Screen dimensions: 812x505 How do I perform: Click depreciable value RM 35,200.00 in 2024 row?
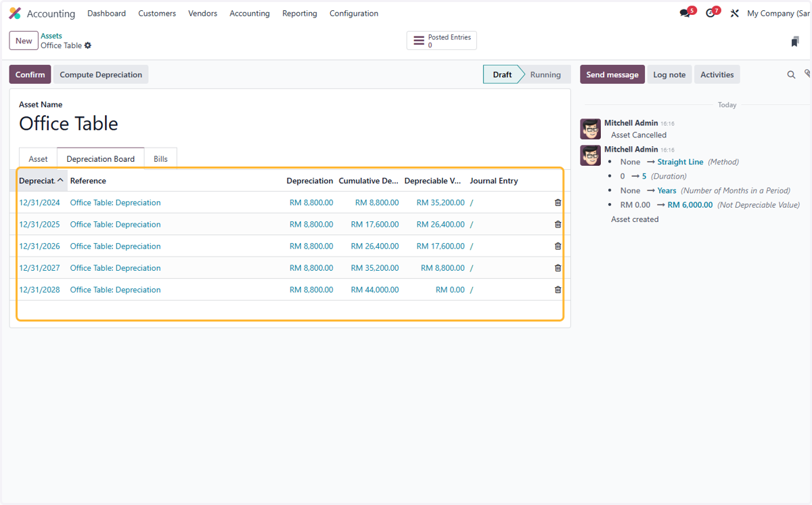tap(441, 202)
